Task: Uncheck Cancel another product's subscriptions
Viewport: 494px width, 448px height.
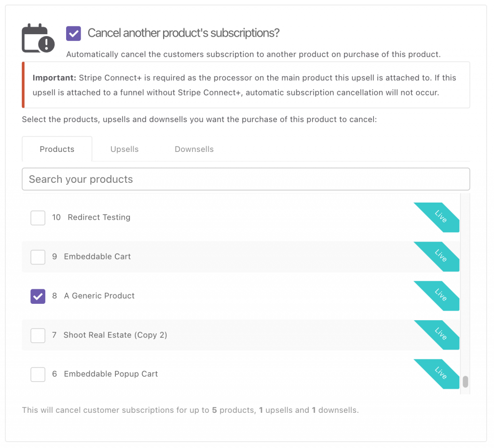Action: click(x=73, y=33)
